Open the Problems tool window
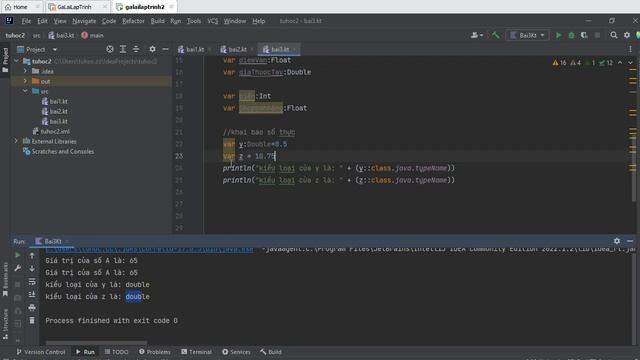Viewport: 640px width, 360px height. 155,352
